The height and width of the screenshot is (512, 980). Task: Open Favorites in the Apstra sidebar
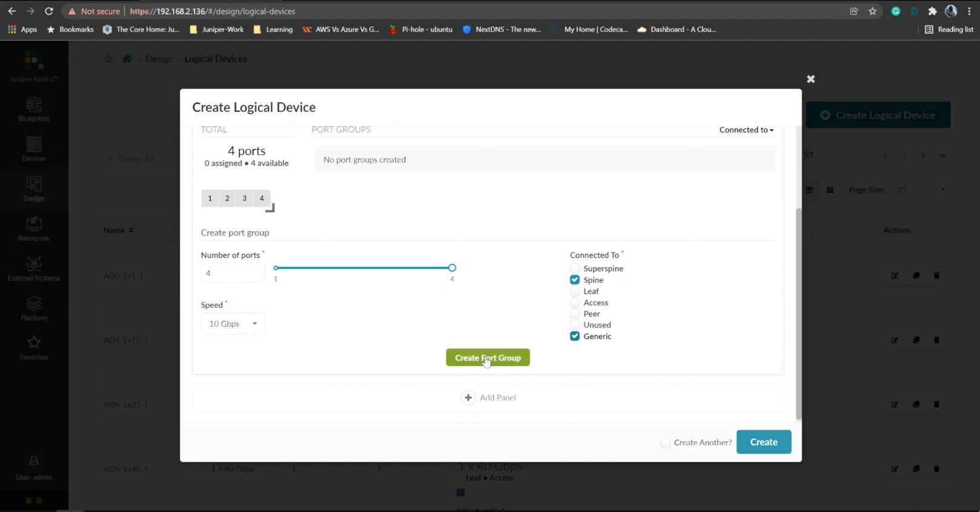pos(34,349)
